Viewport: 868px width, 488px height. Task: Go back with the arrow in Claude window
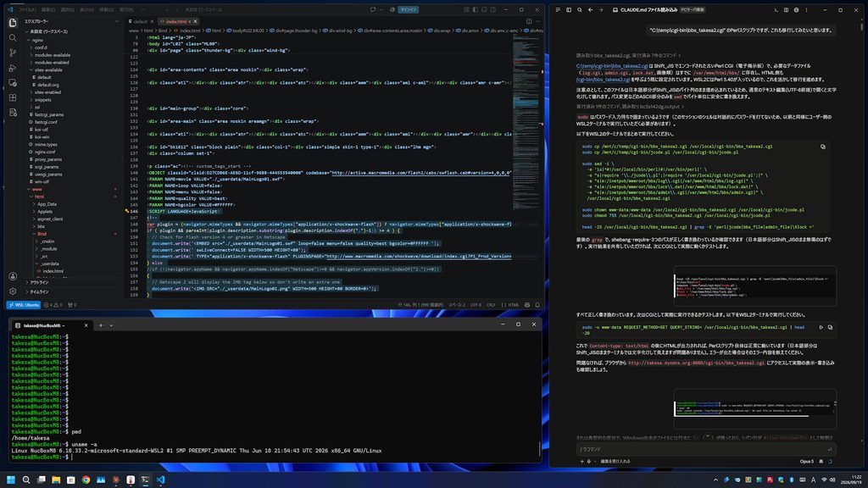[590, 10]
